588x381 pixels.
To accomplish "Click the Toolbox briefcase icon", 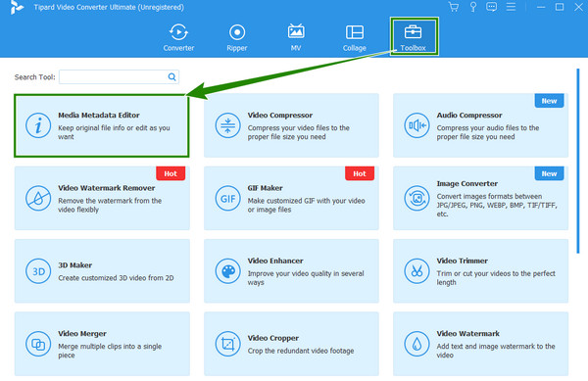I will [413, 32].
